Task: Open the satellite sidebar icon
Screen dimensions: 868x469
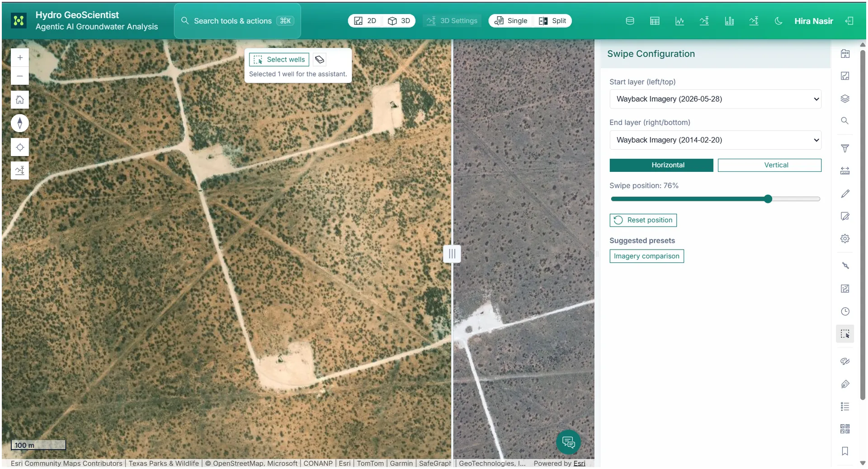Action: click(845, 265)
